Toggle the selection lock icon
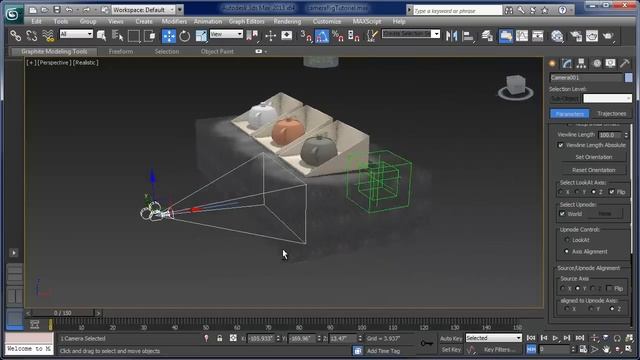Viewport: 640px width, 360px height. (x=220, y=338)
